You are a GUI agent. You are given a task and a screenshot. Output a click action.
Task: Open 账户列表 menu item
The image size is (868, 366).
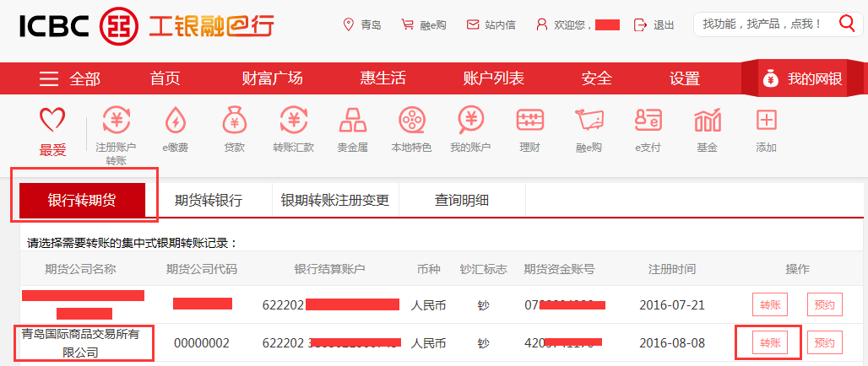tap(493, 78)
